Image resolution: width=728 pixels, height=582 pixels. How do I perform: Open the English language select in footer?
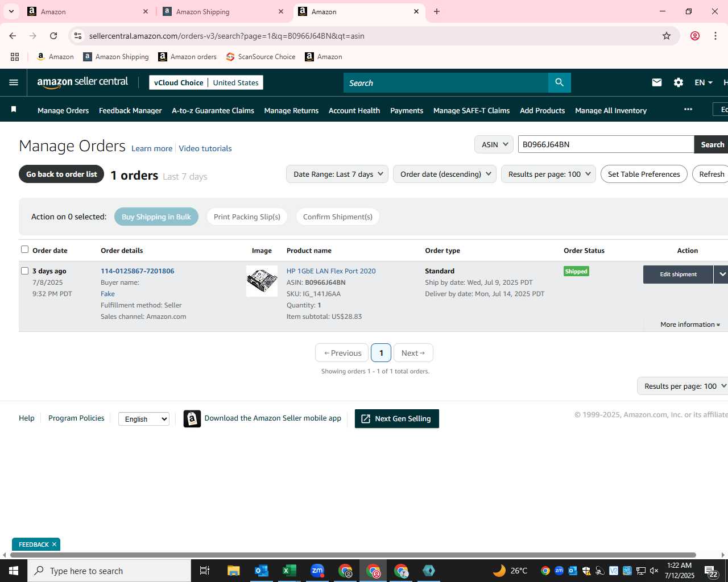pyautogui.click(x=144, y=419)
